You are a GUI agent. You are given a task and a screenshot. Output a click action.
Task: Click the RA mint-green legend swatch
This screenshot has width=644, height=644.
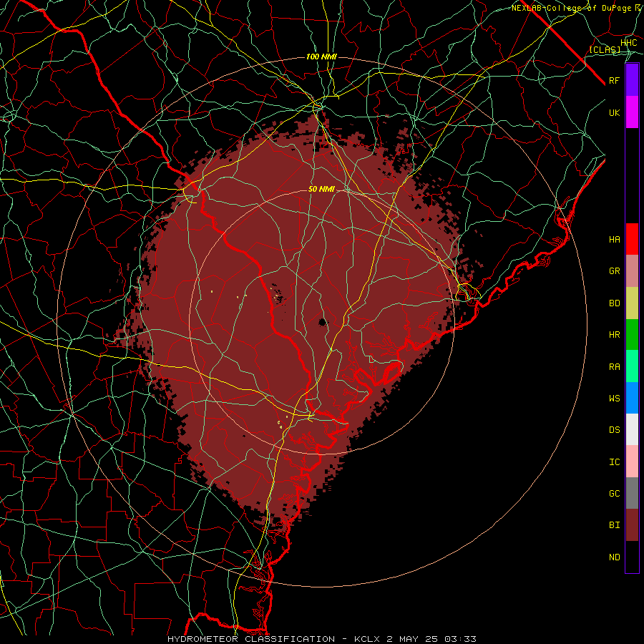[x=632, y=366]
